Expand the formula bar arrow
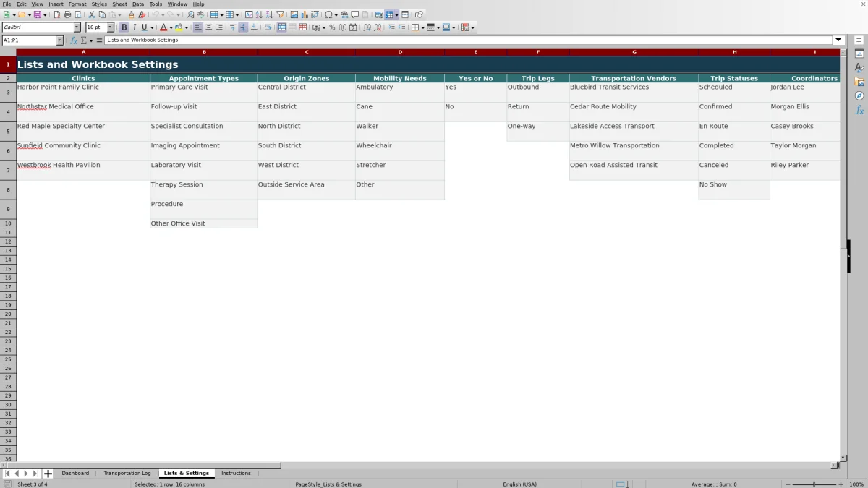868x488 pixels. tap(838, 40)
